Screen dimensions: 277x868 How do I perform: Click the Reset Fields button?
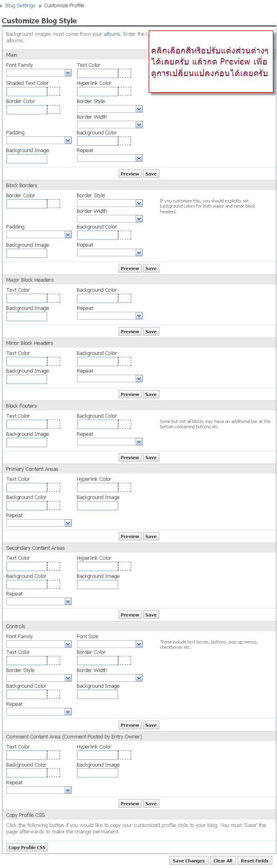pyautogui.click(x=254, y=861)
